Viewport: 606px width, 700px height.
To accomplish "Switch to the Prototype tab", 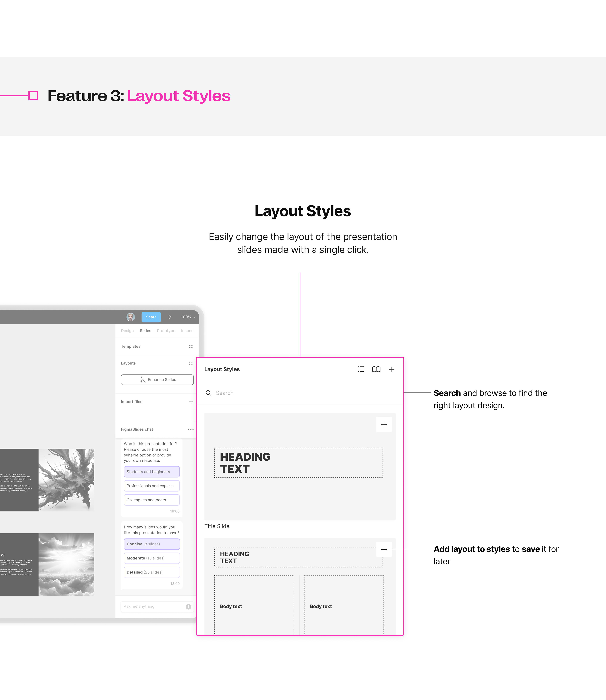I will (x=166, y=331).
